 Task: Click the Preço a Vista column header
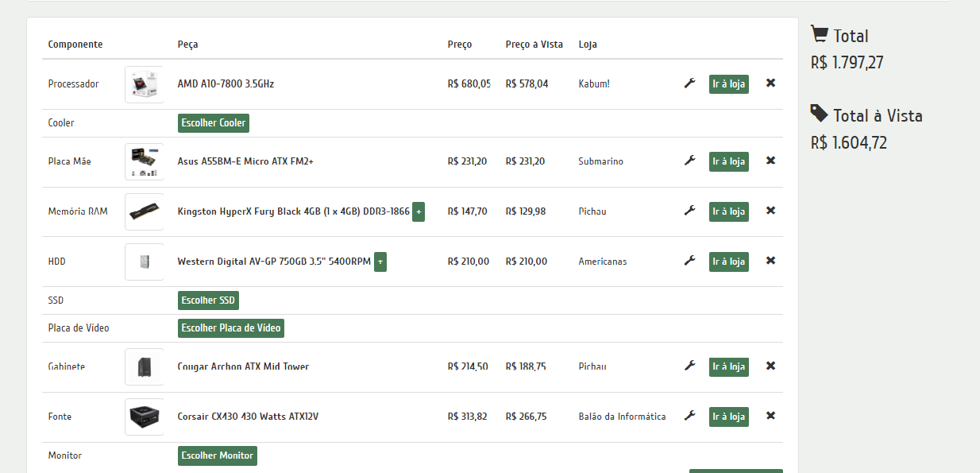tap(534, 45)
